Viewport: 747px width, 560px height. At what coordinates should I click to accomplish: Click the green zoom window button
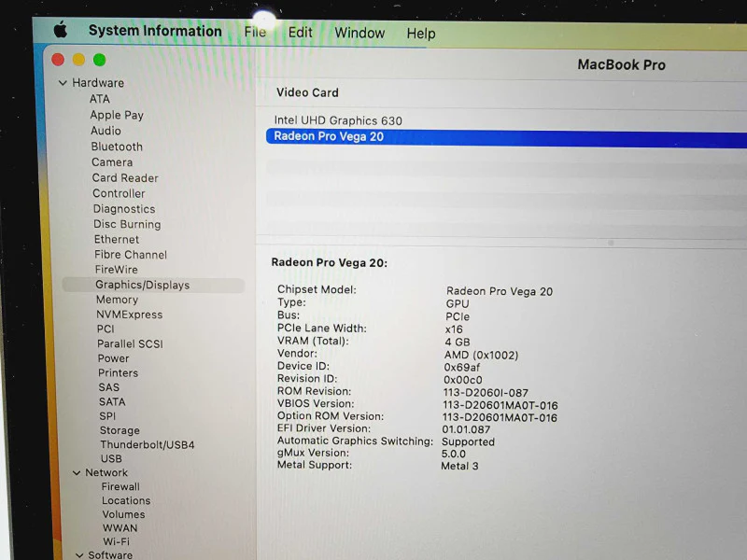coord(99,60)
